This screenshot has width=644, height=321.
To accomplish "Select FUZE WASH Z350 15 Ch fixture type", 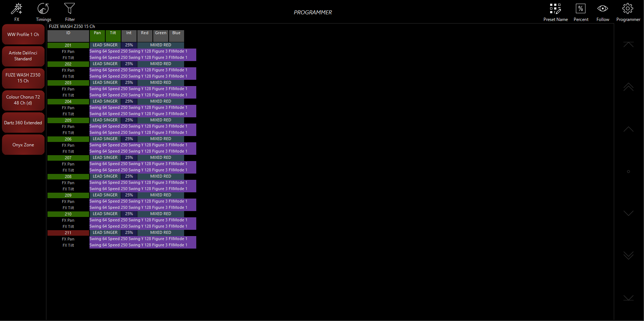I will tap(23, 78).
